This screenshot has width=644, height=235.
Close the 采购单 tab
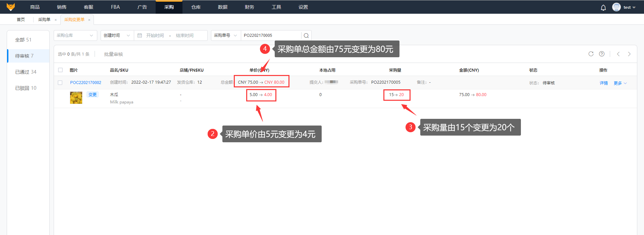tap(56, 20)
